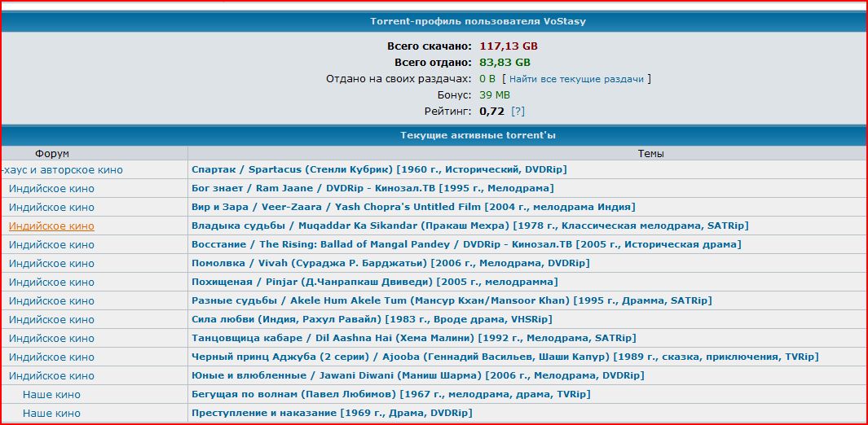Open Индийское кино forum beside Похищеная row
The image size is (868, 425).
point(51,283)
